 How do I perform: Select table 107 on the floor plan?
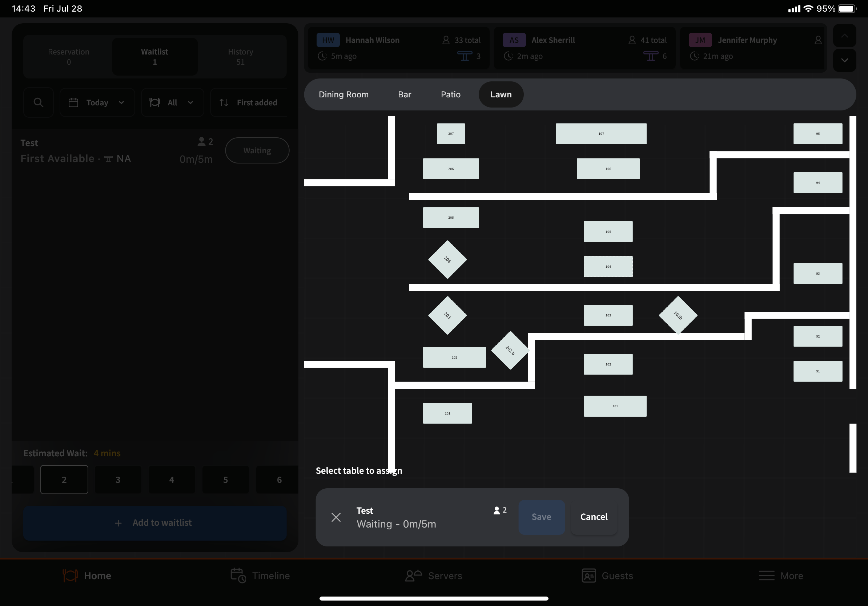point(601,134)
